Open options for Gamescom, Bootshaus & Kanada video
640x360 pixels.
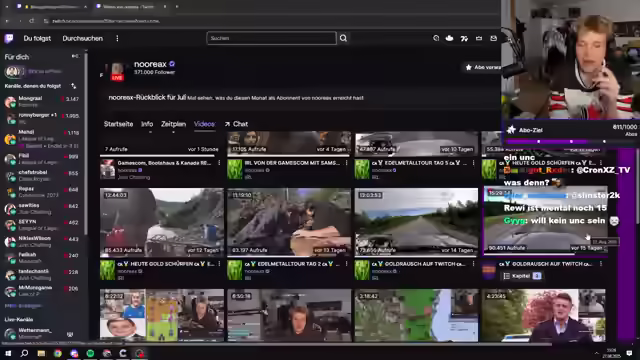[x=219, y=163]
